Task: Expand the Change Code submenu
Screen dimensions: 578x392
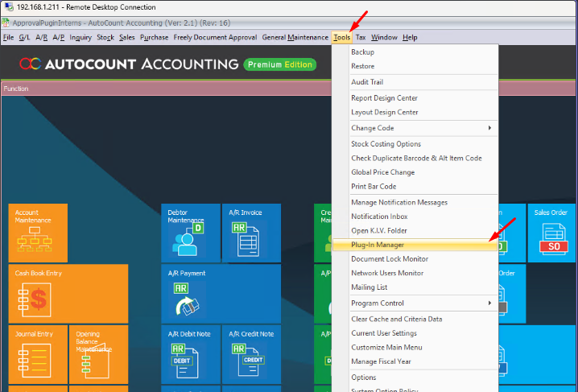Action: pyautogui.click(x=415, y=128)
